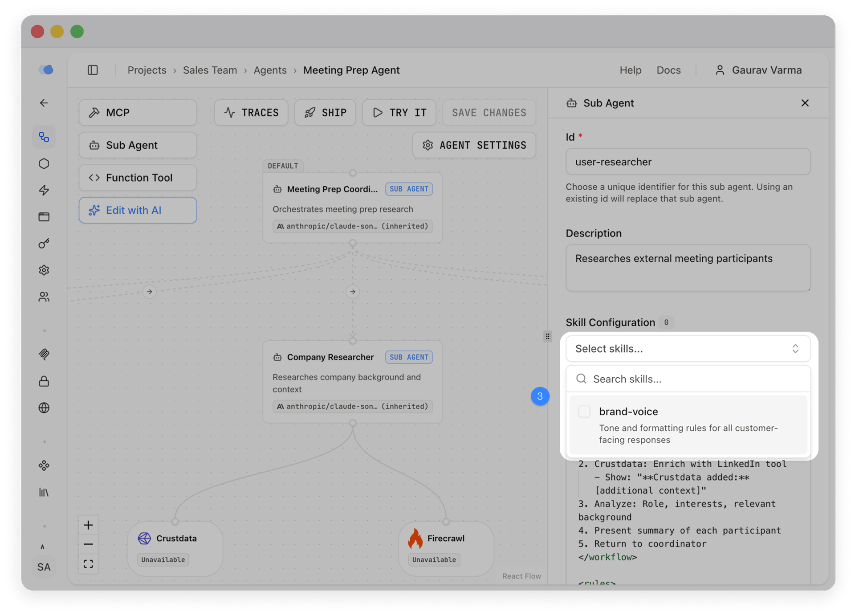
Task: Click the back arrow in sidebar
Action: [x=44, y=103]
